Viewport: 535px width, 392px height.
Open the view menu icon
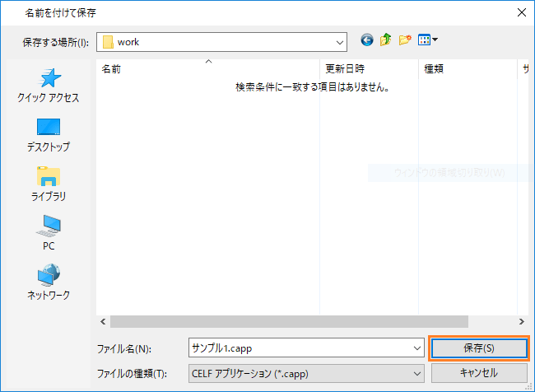click(x=427, y=40)
